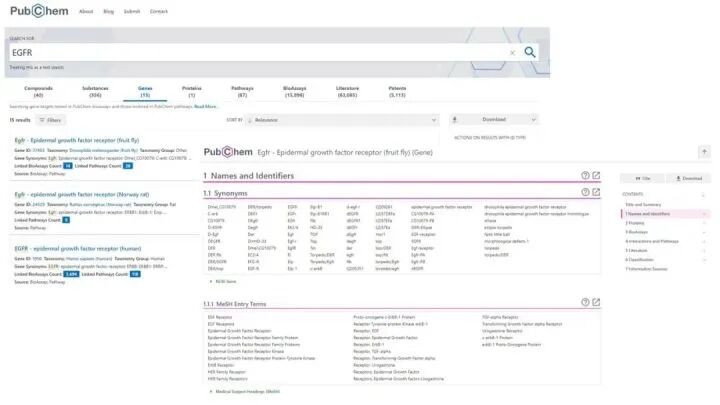Click the scroll-to-top arrow button
This screenshot has width=720, height=405.
click(704, 152)
